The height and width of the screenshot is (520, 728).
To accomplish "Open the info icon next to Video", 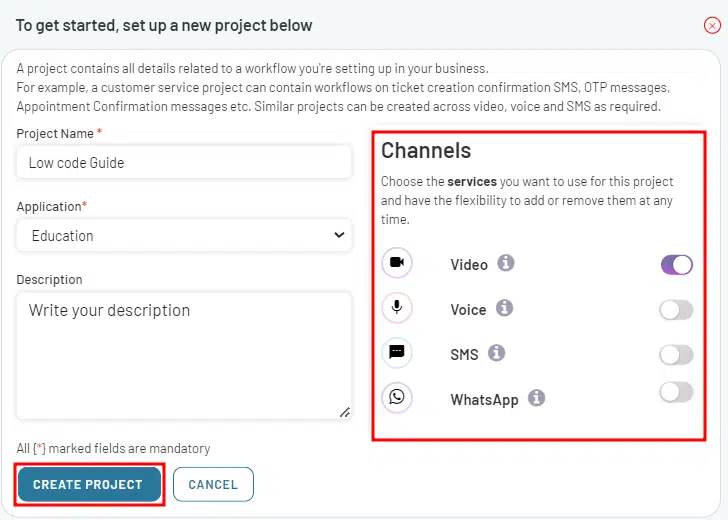I will [506, 263].
